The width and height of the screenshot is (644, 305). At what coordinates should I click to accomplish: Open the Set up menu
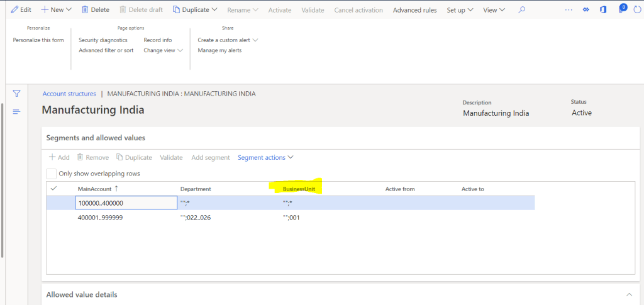460,10
